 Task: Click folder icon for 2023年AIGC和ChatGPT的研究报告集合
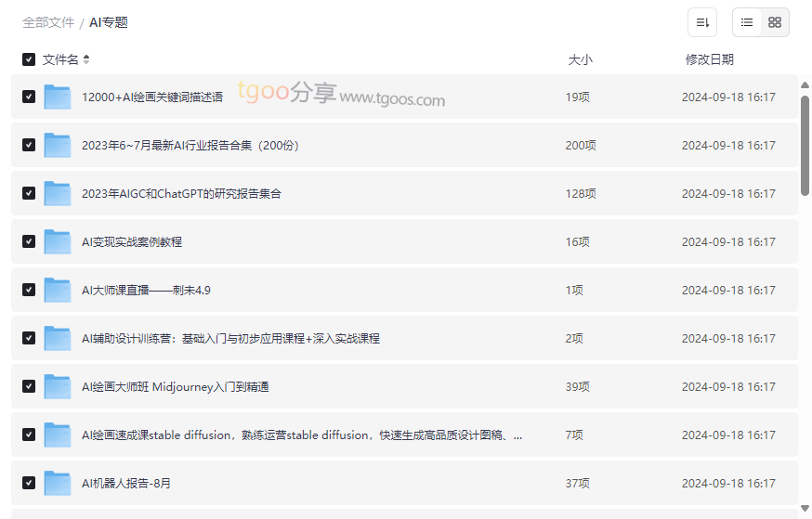58,194
